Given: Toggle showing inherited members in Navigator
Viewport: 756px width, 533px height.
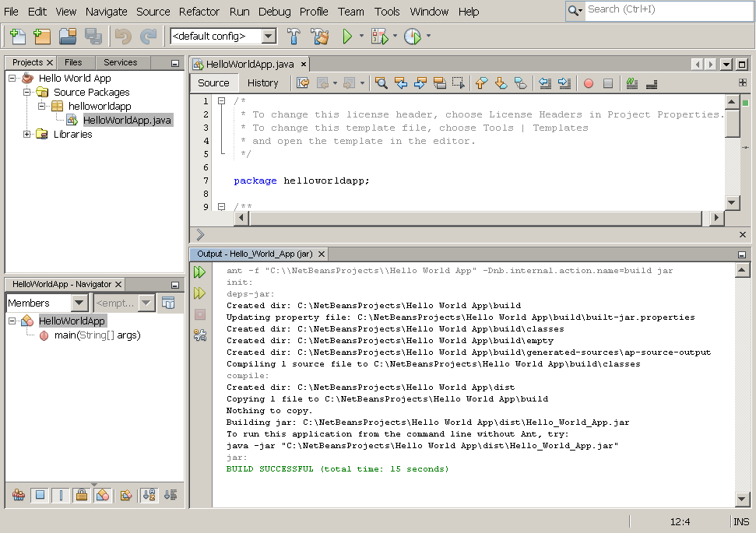Looking at the screenshot, I should pyautogui.click(x=19, y=495).
